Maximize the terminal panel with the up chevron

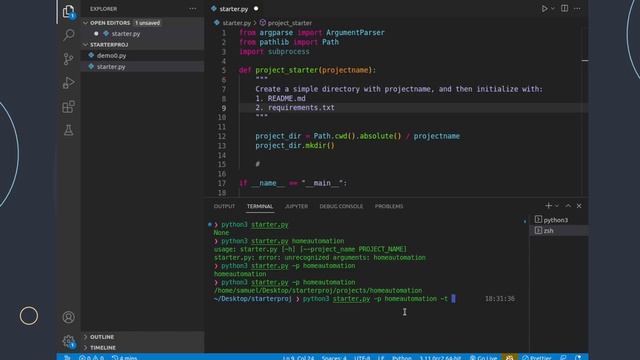pyautogui.click(x=568, y=206)
